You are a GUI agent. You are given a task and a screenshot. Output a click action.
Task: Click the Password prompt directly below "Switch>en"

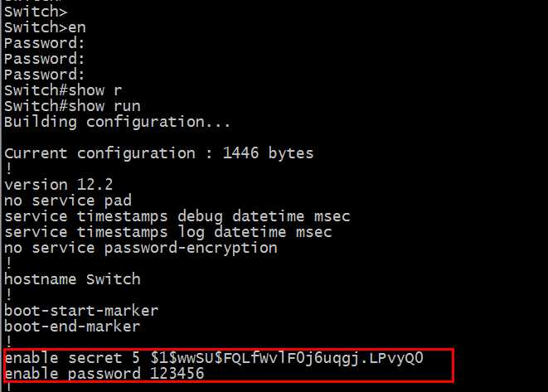click(x=45, y=43)
